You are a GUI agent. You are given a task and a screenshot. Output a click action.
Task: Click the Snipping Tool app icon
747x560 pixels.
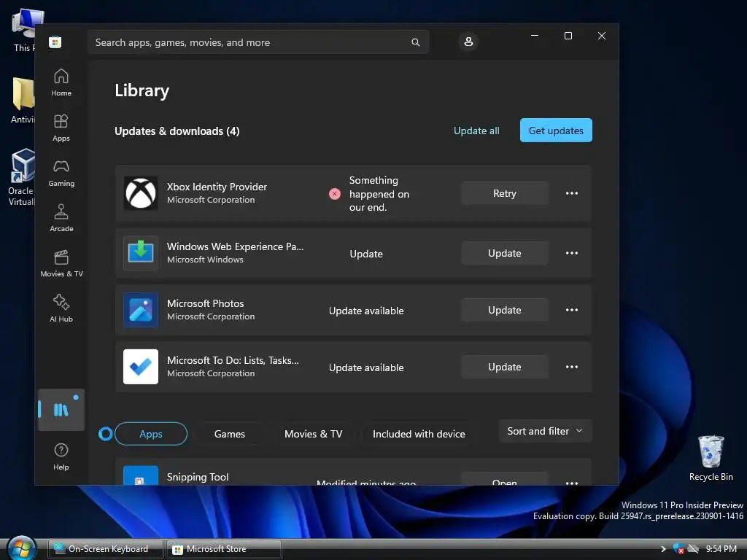coord(141,475)
